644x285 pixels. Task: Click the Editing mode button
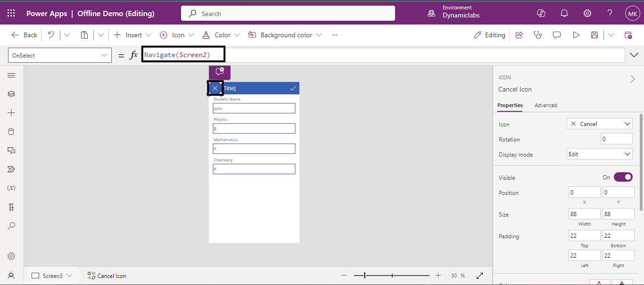tap(489, 35)
